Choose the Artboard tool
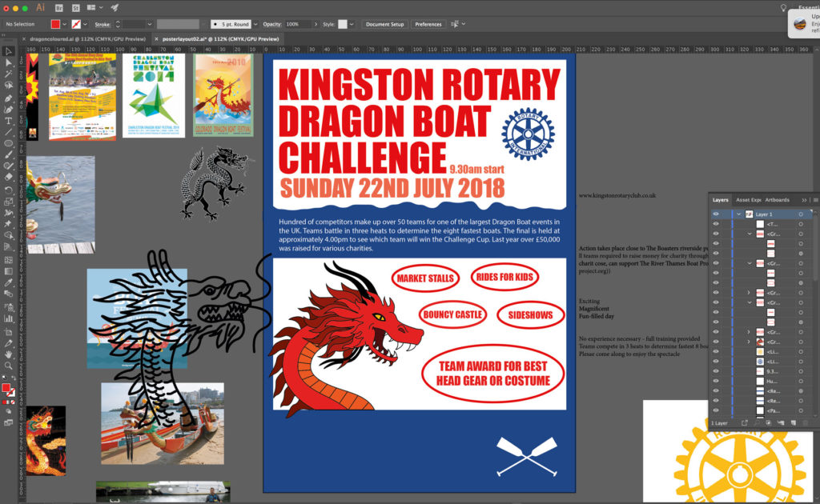This screenshot has height=504, width=820. pyautogui.click(x=8, y=332)
